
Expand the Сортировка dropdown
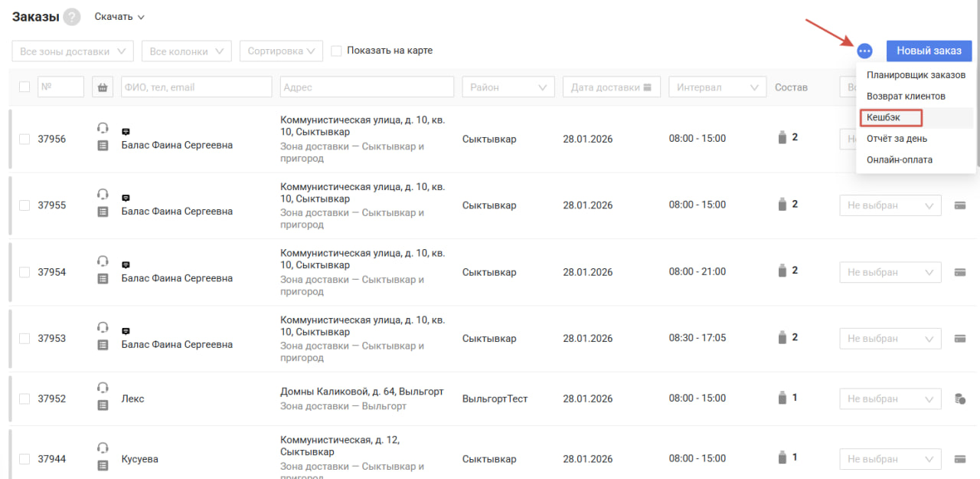tap(281, 51)
